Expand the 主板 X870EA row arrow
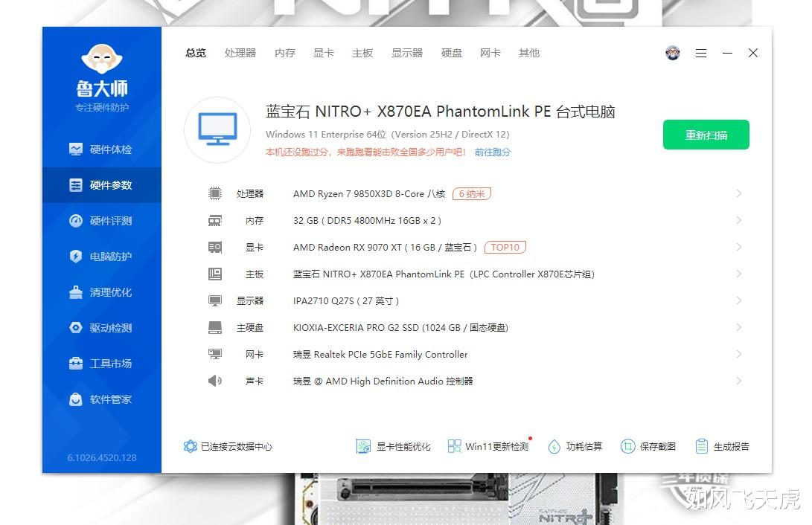Screen dimensions: 812x525 coord(738,274)
